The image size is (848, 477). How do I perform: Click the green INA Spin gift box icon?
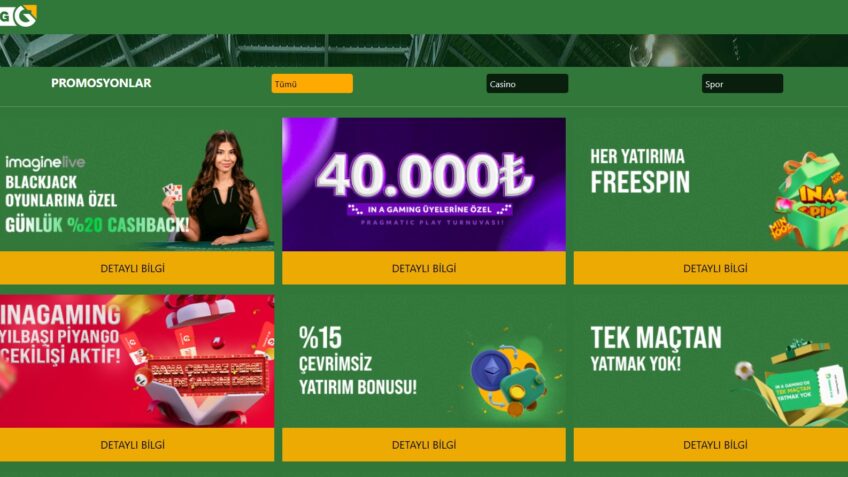(810, 201)
